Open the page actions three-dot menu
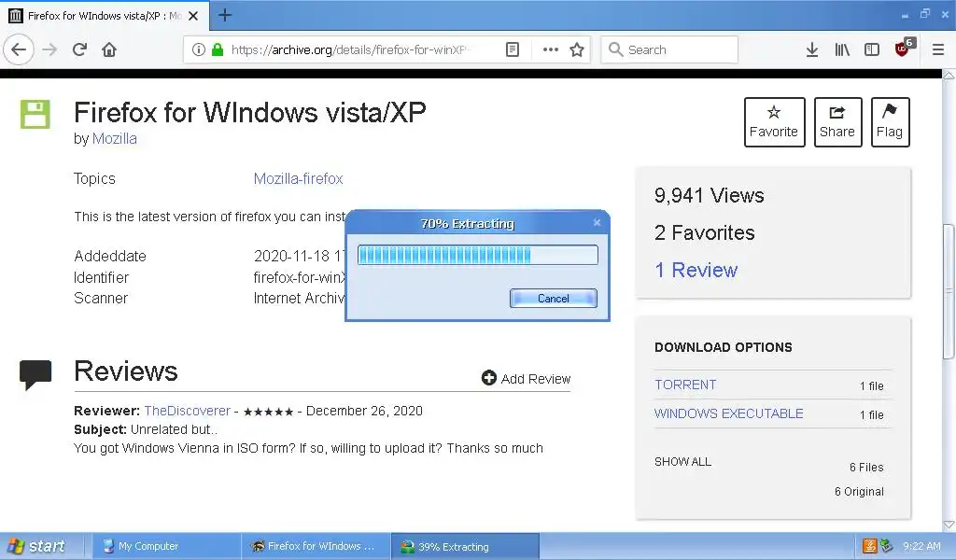The width and height of the screenshot is (956, 560). coord(551,49)
